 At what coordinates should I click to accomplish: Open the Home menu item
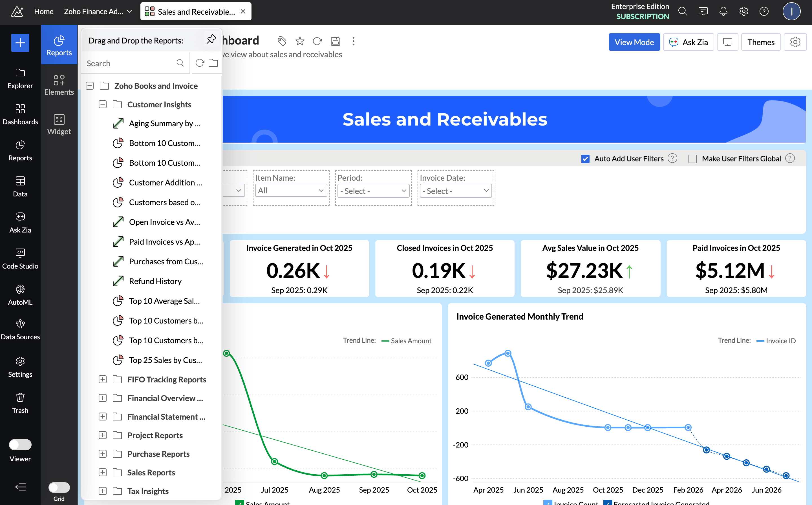click(43, 11)
